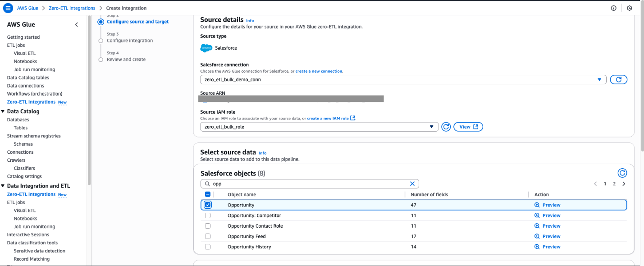Open the Salesforce connection dropdown
Image resolution: width=644 pixels, height=266 pixels.
[600, 79]
